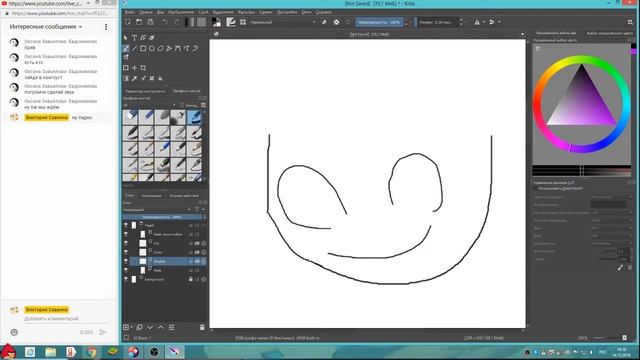Open the brush preset tag dropdown
The height and width of the screenshot is (360, 640).
149,105
